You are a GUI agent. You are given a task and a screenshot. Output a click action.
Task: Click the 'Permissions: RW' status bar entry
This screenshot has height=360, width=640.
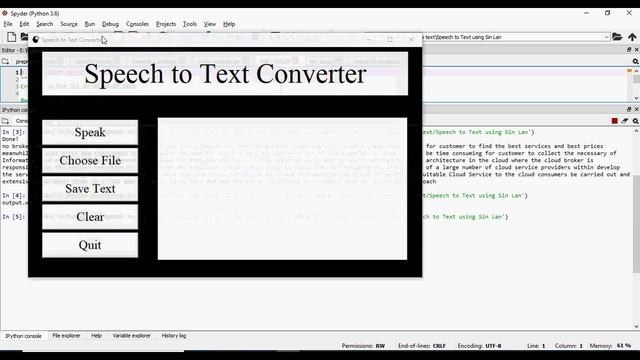pyautogui.click(x=363, y=346)
